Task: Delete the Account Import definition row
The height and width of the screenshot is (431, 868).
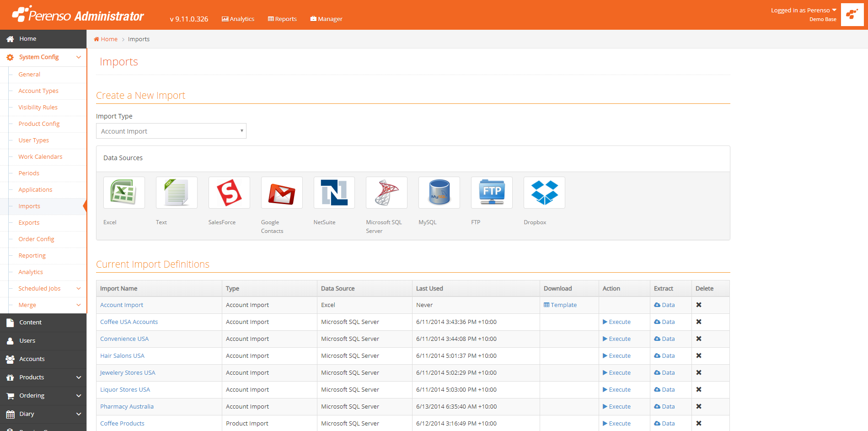Action: [x=699, y=305]
